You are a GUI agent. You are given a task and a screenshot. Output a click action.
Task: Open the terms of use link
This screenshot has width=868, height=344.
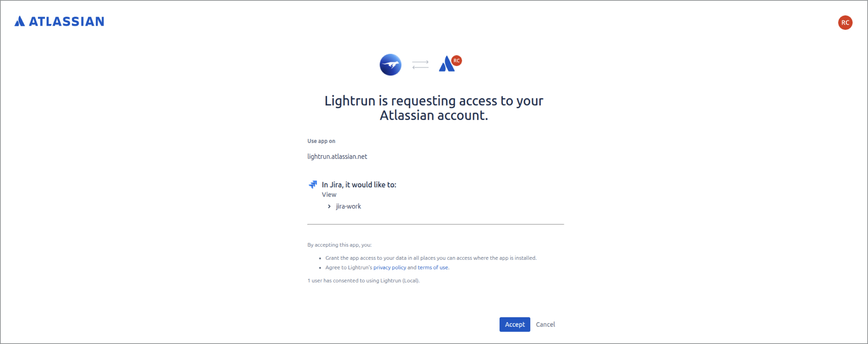(x=433, y=268)
